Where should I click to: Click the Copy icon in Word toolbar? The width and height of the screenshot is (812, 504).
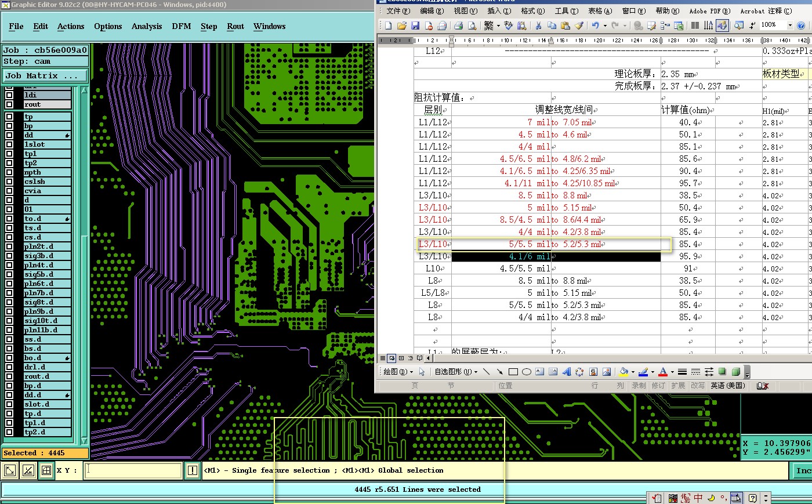click(x=552, y=26)
